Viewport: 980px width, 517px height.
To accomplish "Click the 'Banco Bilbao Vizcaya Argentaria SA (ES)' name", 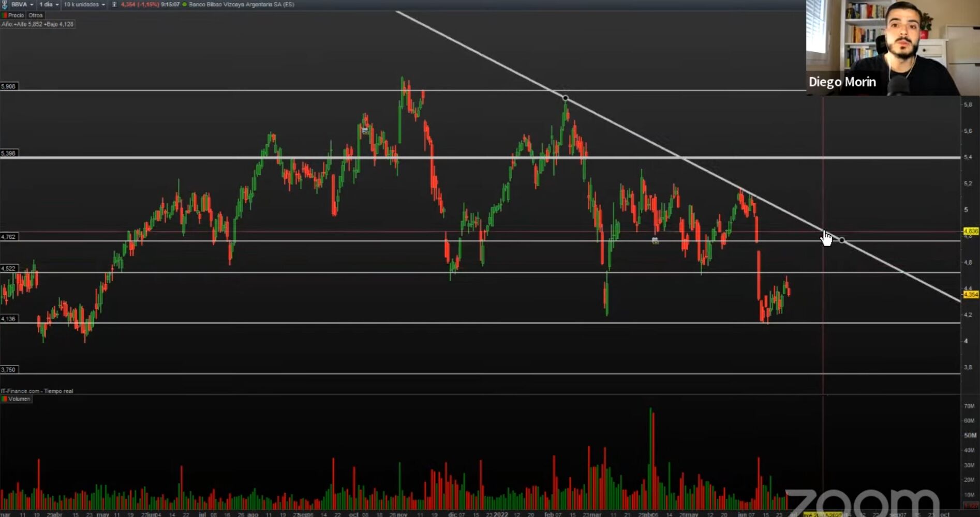I will coord(242,4).
